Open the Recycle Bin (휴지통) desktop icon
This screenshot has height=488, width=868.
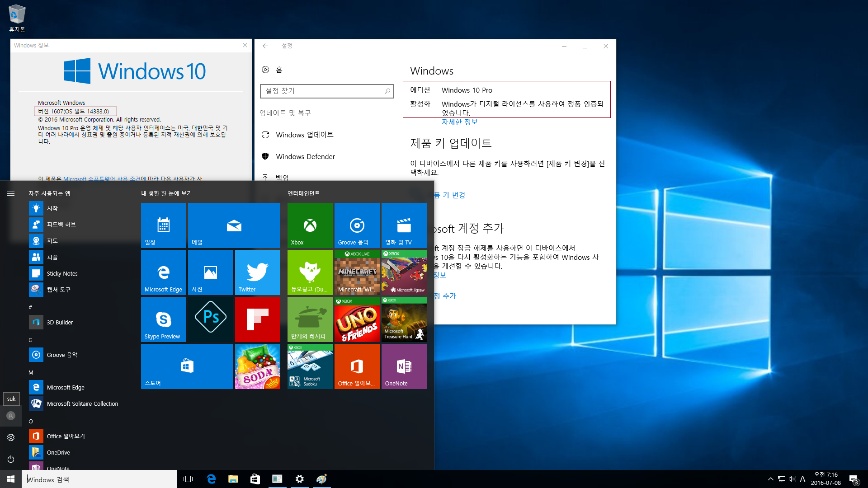[17, 18]
